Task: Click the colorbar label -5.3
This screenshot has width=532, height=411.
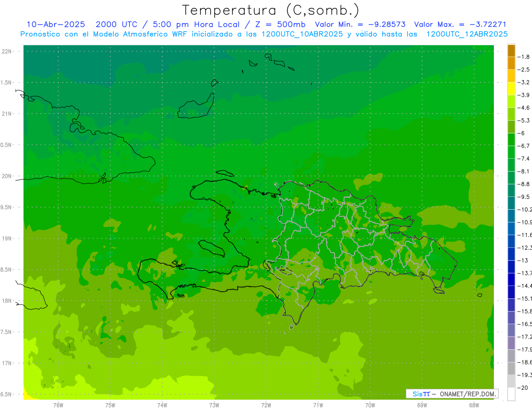Action: pos(524,121)
